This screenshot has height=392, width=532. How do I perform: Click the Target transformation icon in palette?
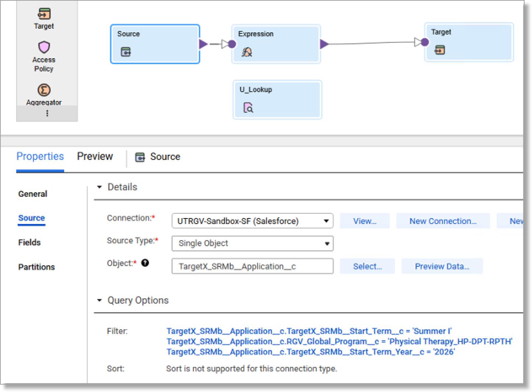pyautogui.click(x=44, y=14)
